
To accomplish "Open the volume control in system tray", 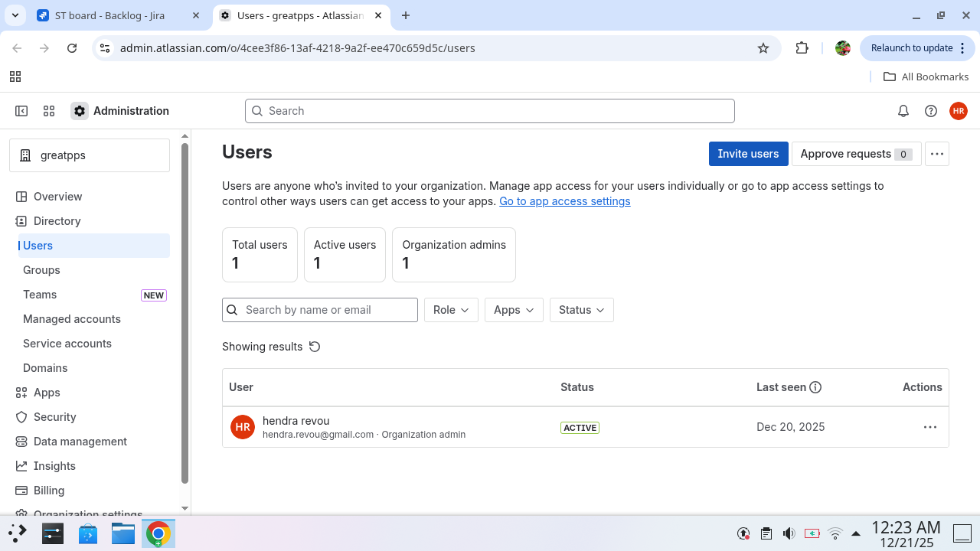I will pyautogui.click(x=789, y=533).
